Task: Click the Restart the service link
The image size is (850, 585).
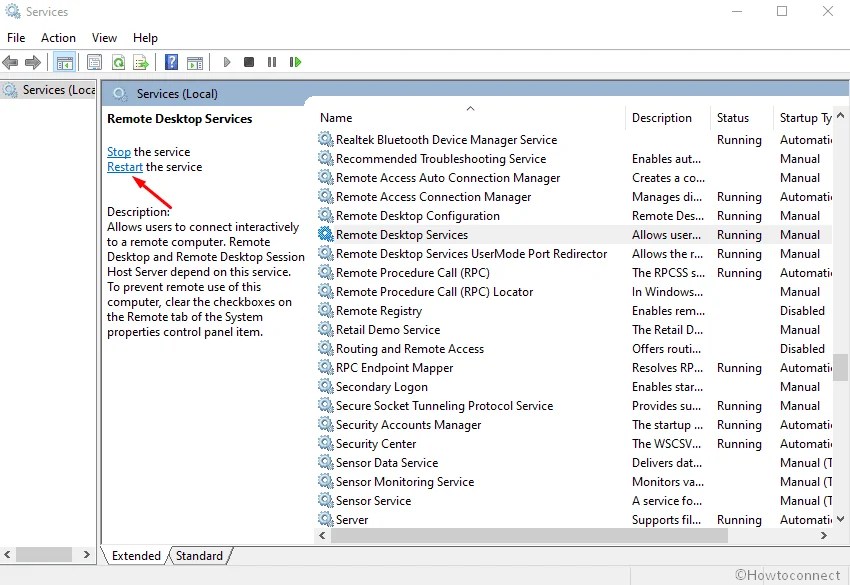Action: click(124, 167)
